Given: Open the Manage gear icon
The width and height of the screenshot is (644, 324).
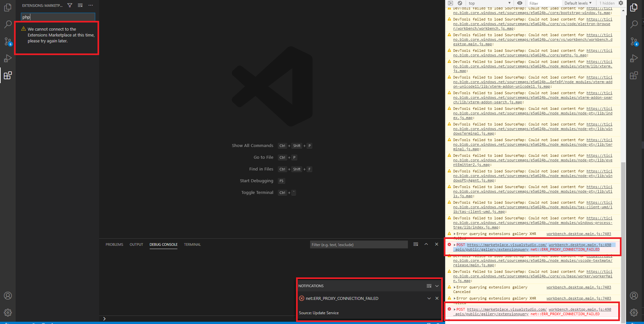Looking at the screenshot, I should pos(8,312).
